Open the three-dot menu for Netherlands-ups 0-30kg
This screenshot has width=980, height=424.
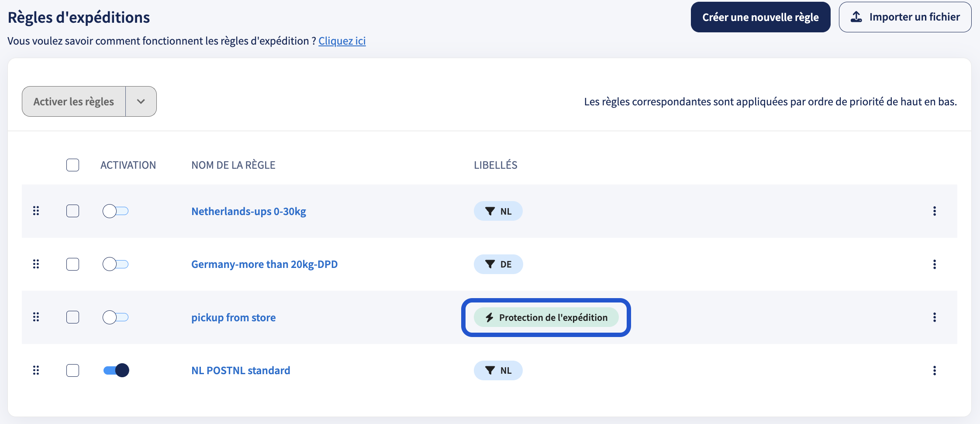point(935,211)
